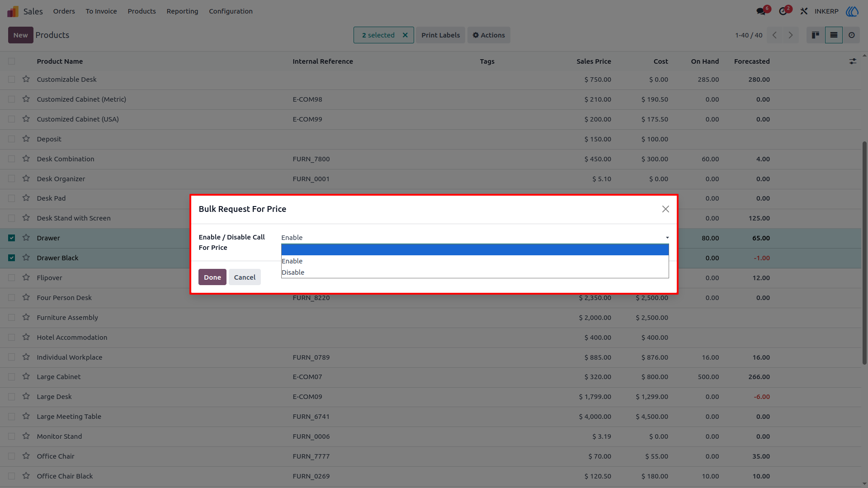The height and width of the screenshot is (488, 868).
Task: Click the 1-40 / 40 pager counter
Action: click(x=749, y=35)
